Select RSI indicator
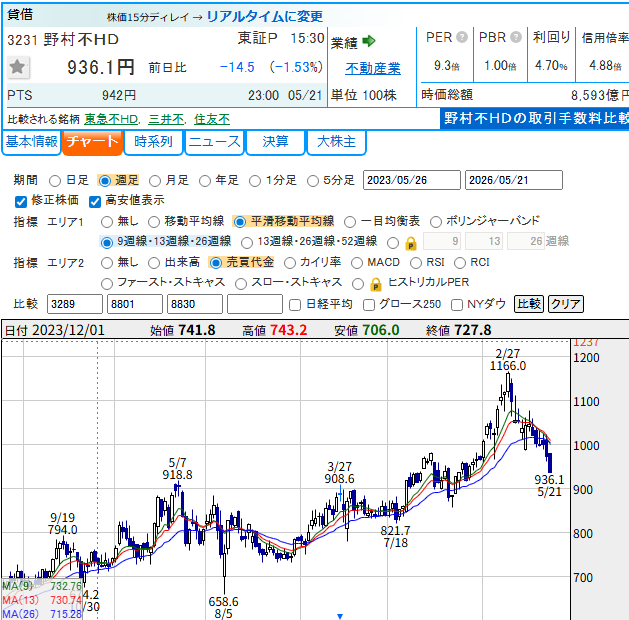629x620 pixels. coord(416,263)
